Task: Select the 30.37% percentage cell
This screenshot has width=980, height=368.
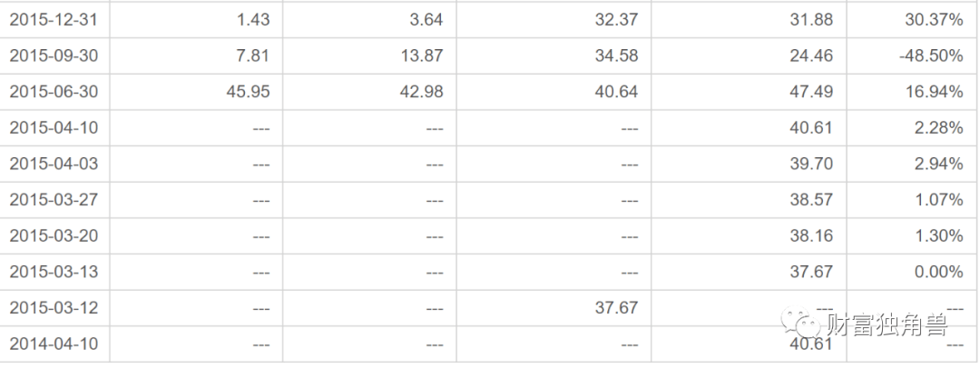Action: coord(934,19)
